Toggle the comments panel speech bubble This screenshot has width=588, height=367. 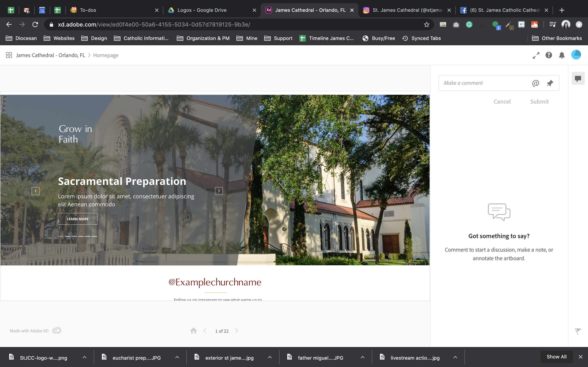point(578,78)
